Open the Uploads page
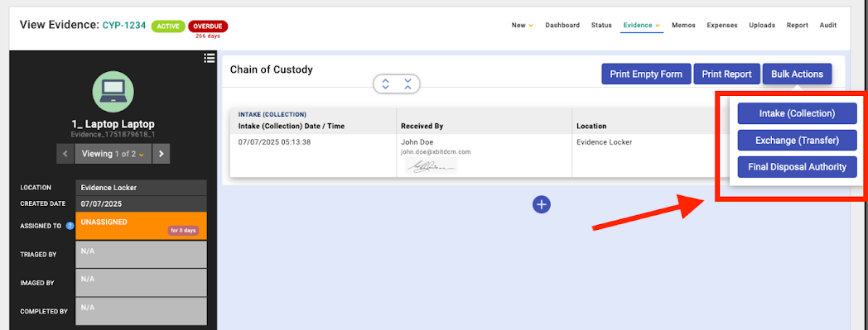 pyautogui.click(x=762, y=25)
